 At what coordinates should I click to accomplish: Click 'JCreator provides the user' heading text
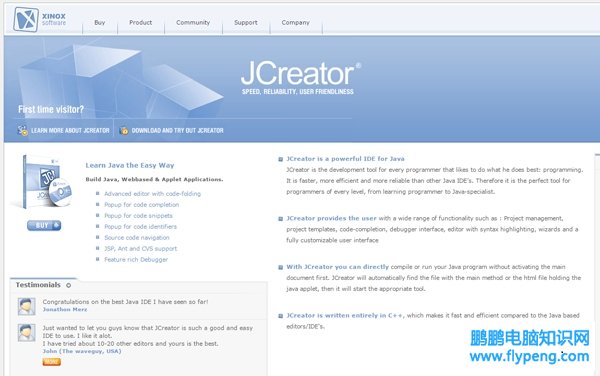331,218
